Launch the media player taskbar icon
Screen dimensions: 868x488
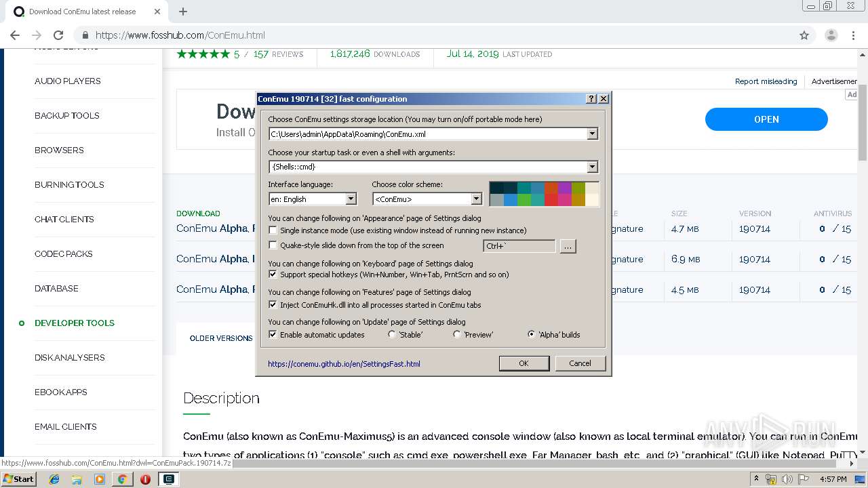(100, 479)
